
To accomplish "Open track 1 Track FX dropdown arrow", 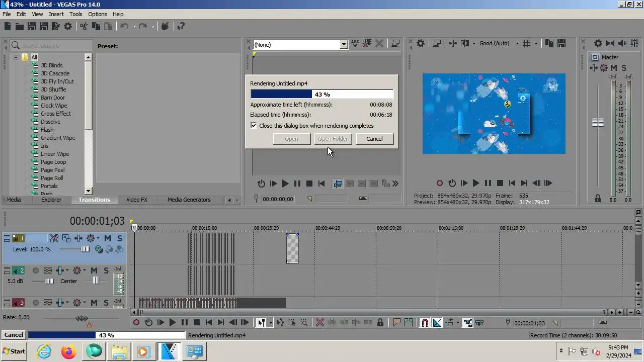I will point(98,238).
